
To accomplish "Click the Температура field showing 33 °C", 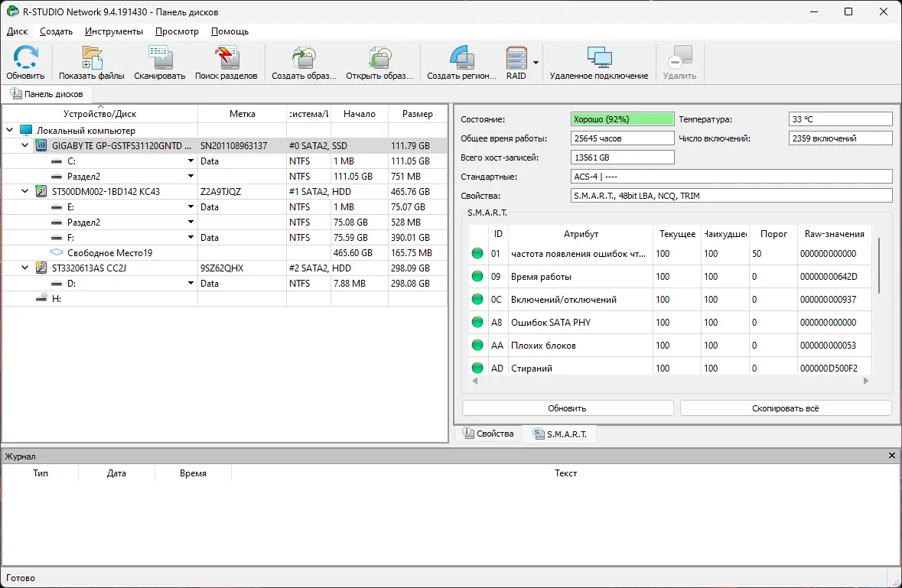I will [840, 119].
